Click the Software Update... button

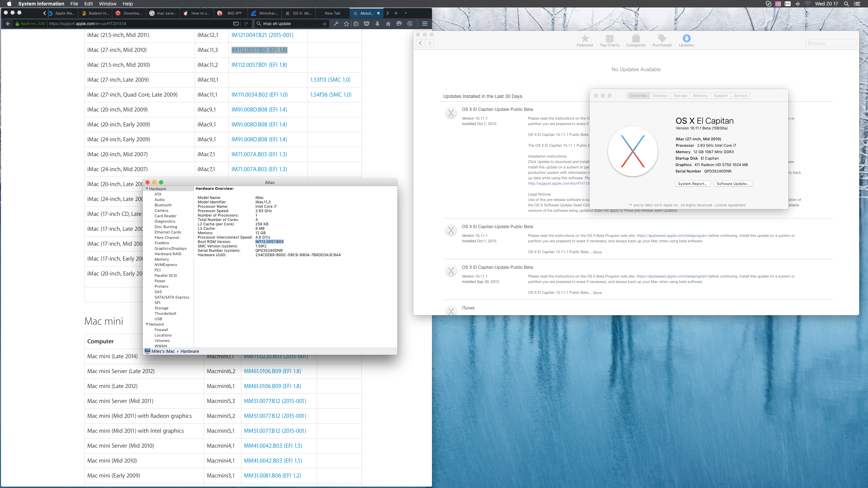coord(733,184)
